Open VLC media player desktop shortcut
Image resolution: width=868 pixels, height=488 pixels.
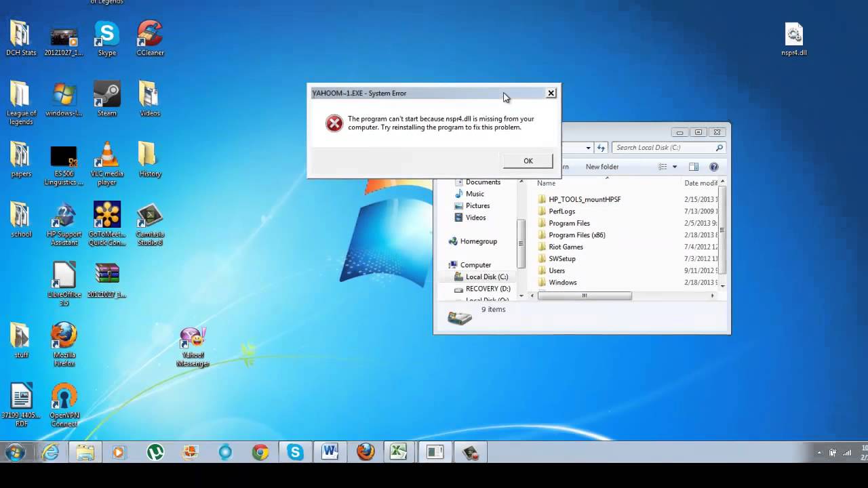click(x=106, y=164)
